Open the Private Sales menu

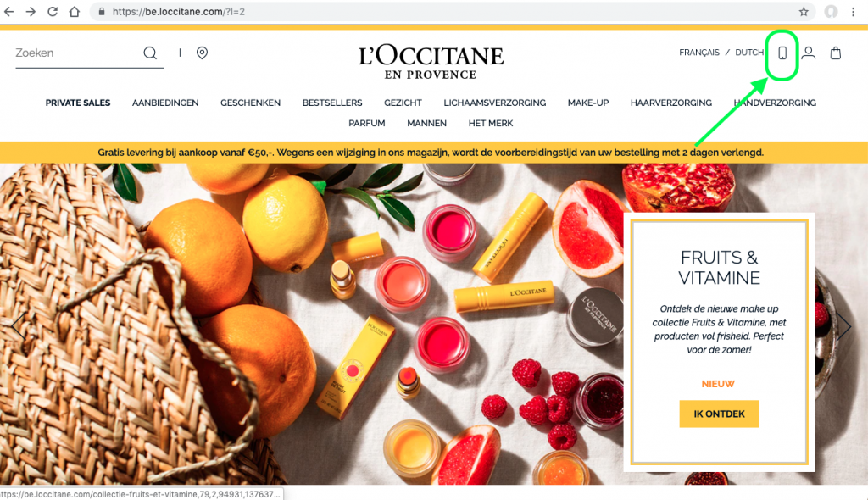78,103
